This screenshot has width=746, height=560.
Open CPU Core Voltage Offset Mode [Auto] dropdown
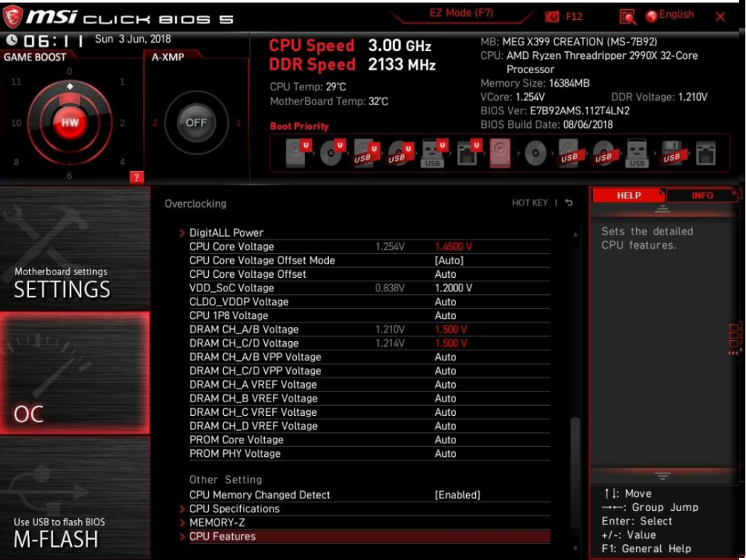pyautogui.click(x=449, y=260)
